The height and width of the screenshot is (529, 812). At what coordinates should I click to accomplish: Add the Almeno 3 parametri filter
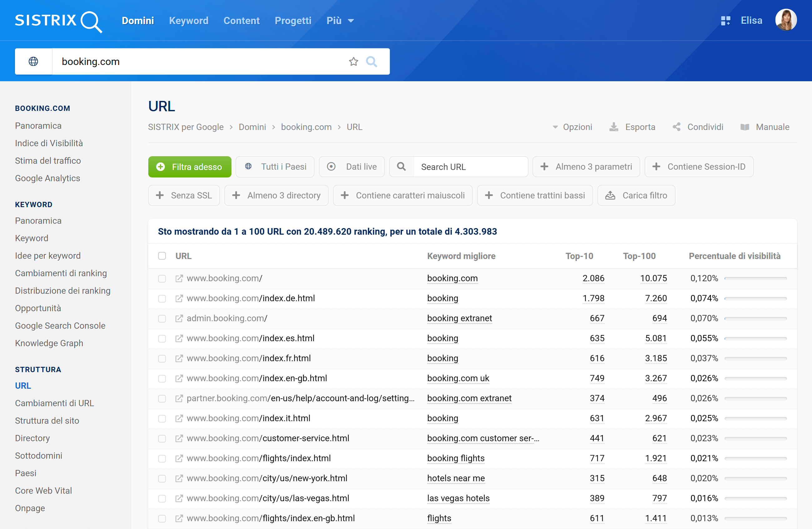[586, 167]
